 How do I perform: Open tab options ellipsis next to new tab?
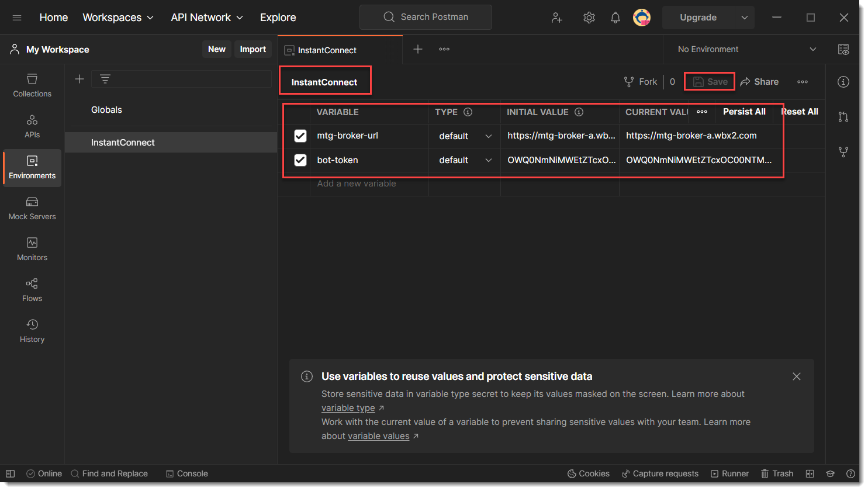(444, 49)
